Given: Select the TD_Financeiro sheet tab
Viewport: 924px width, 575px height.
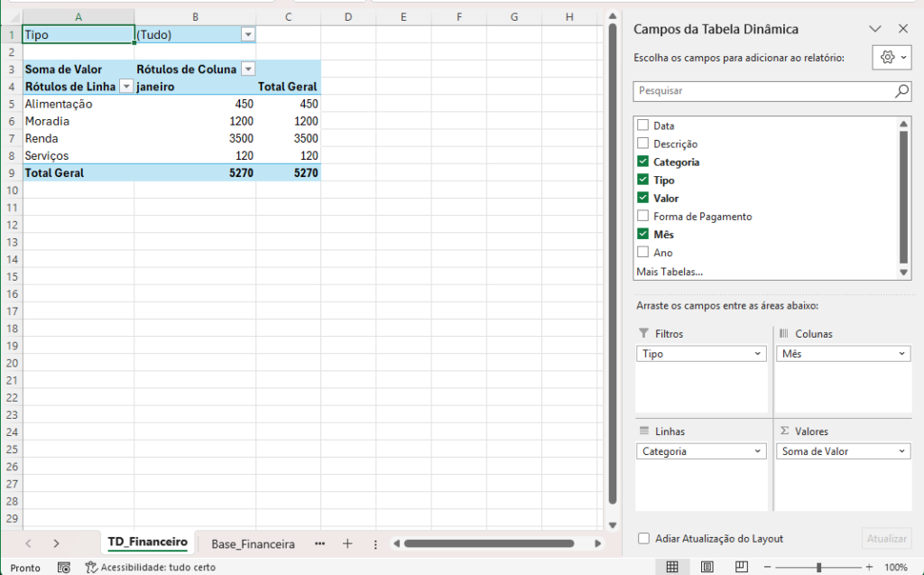Looking at the screenshot, I should point(147,543).
